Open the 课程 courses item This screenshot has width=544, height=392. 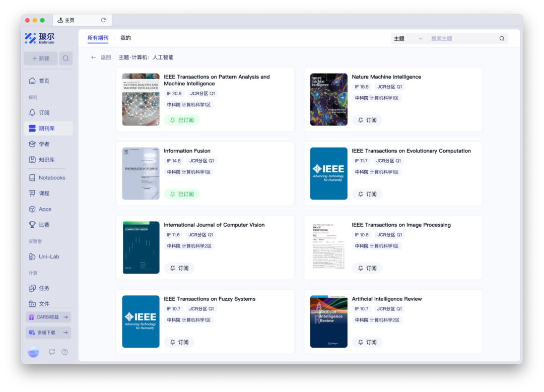tap(48, 193)
